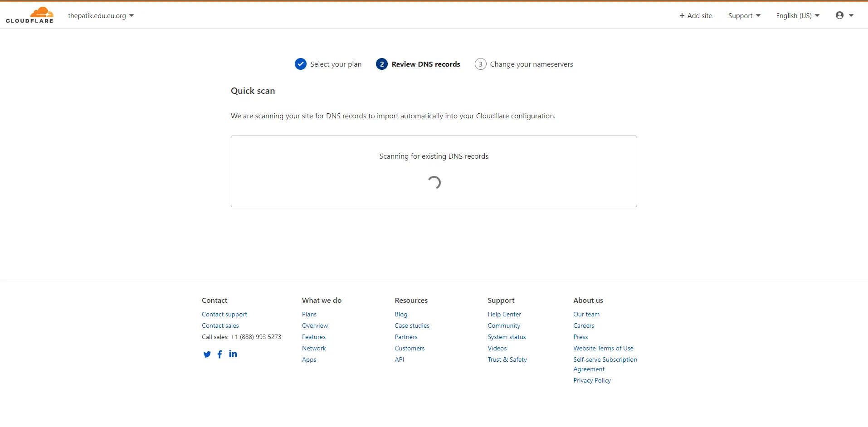868x427 pixels.
Task: Click the Careers link
Action: click(x=584, y=325)
